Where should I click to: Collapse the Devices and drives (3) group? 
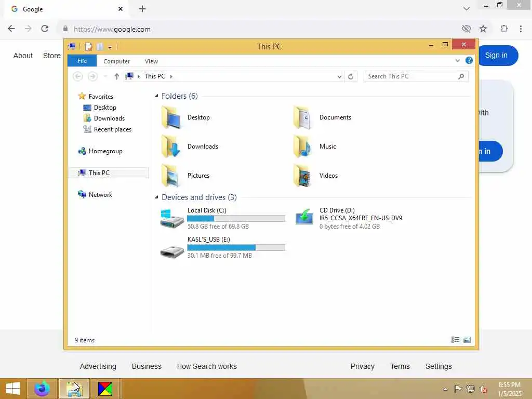(156, 197)
